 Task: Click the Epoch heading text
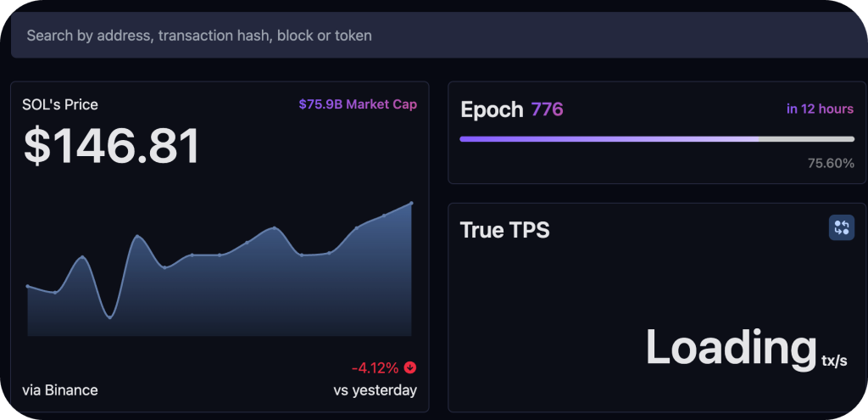492,109
